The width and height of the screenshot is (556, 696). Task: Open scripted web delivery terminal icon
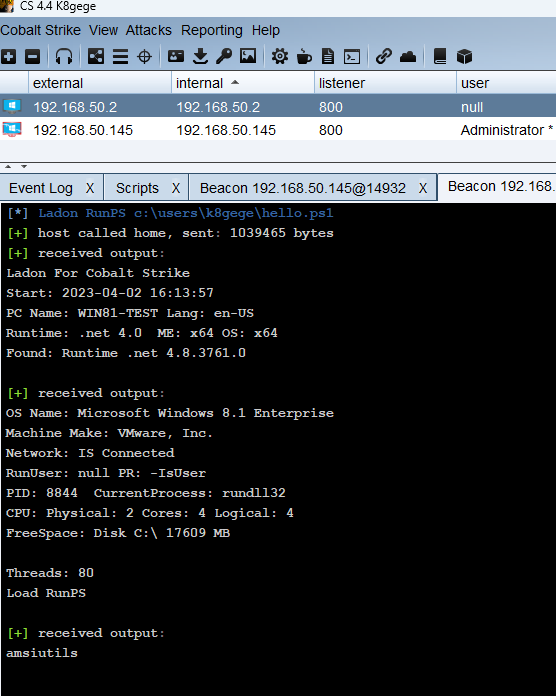coord(352,56)
